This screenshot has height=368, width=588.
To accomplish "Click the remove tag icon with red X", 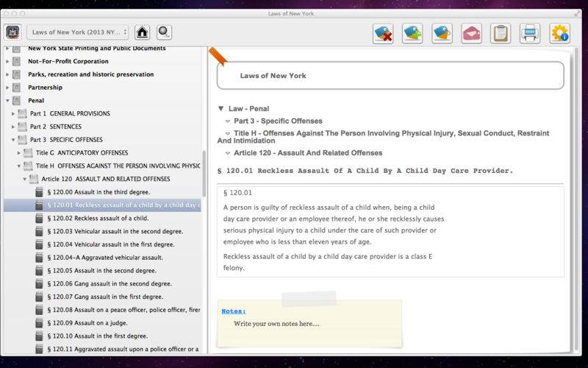I will (383, 33).
